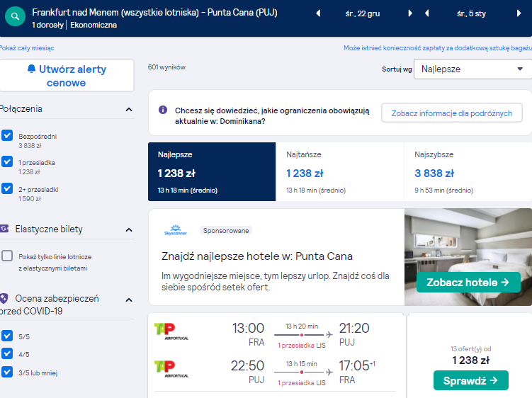The width and height of the screenshot is (532, 398).
Task: Go to previous return date arrow
Action: (x=427, y=13)
